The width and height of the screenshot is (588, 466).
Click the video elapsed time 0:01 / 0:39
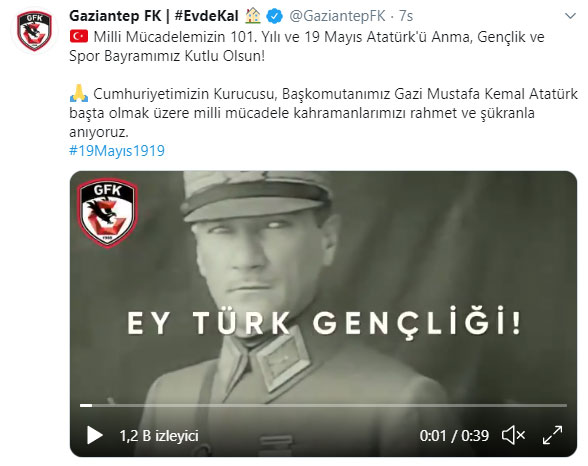pos(454,436)
